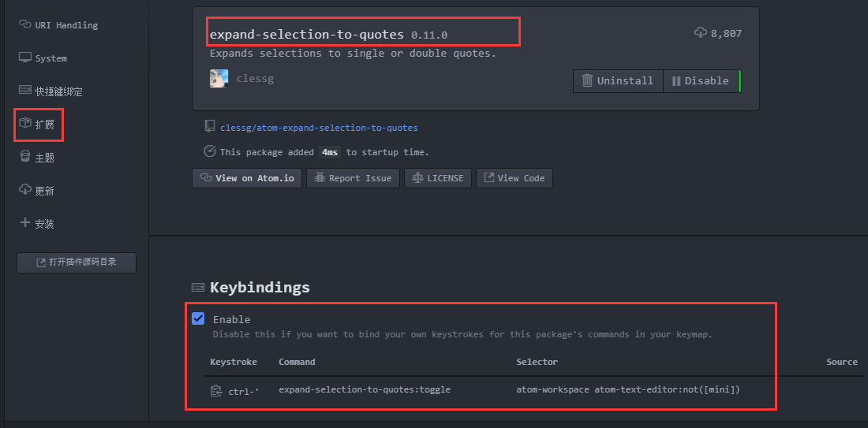This screenshot has height=428, width=868.
Task: Click 打开插件源码目录 button
Action: 77,262
